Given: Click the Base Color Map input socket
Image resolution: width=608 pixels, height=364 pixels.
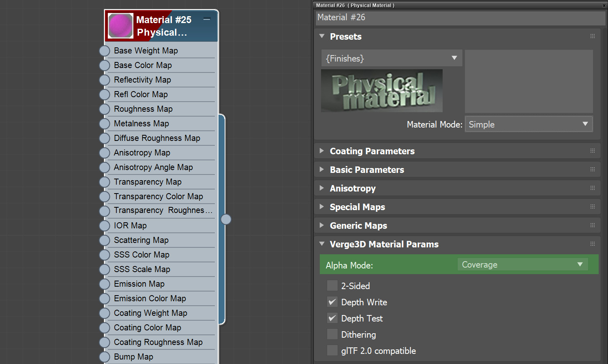Looking at the screenshot, I should (105, 65).
